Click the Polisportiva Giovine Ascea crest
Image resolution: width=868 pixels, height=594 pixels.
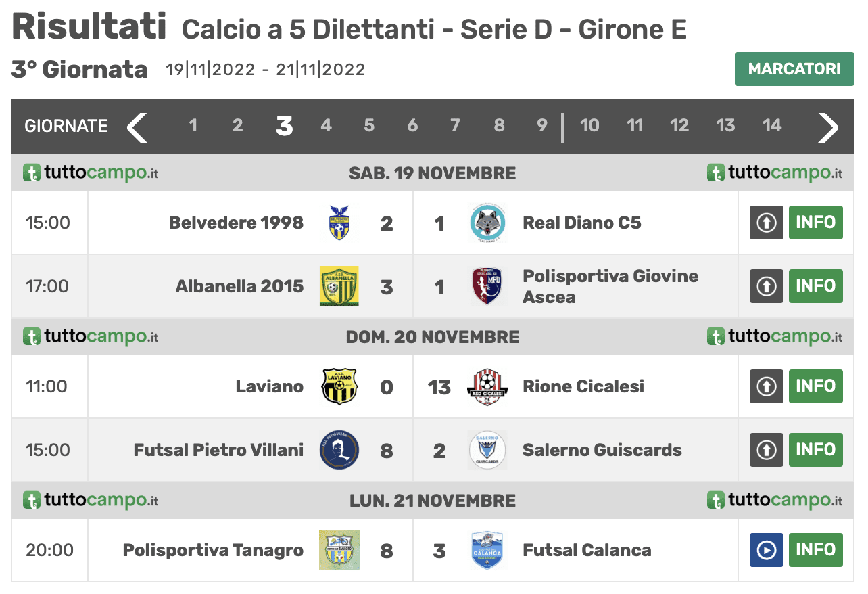[487, 286]
